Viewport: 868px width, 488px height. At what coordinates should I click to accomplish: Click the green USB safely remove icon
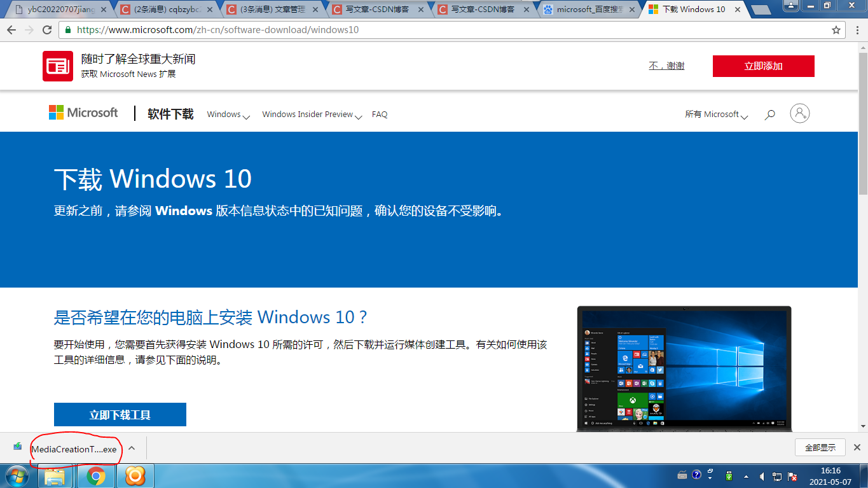click(x=729, y=476)
